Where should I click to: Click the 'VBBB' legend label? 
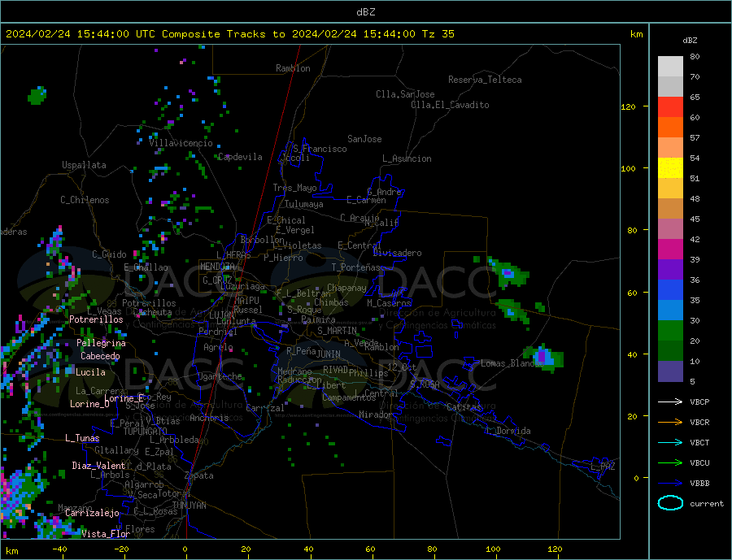[699, 483]
